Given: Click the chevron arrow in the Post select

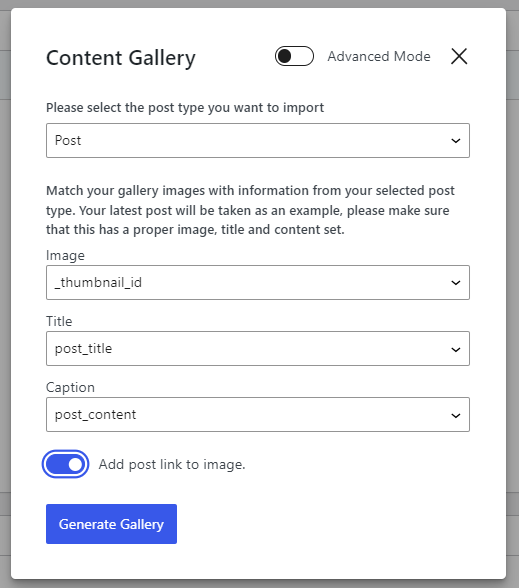Looking at the screenshot, I should pos(456,141).
